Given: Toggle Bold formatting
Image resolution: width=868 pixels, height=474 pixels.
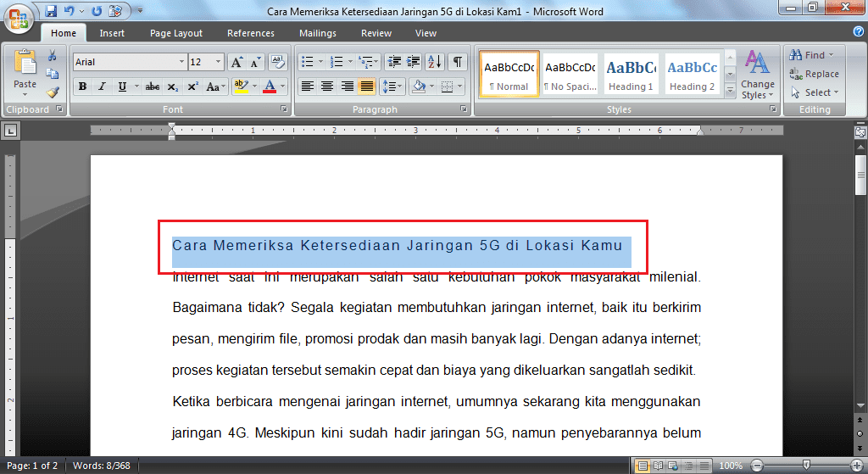Looking at the screenshot, I should tap(82, 86).
